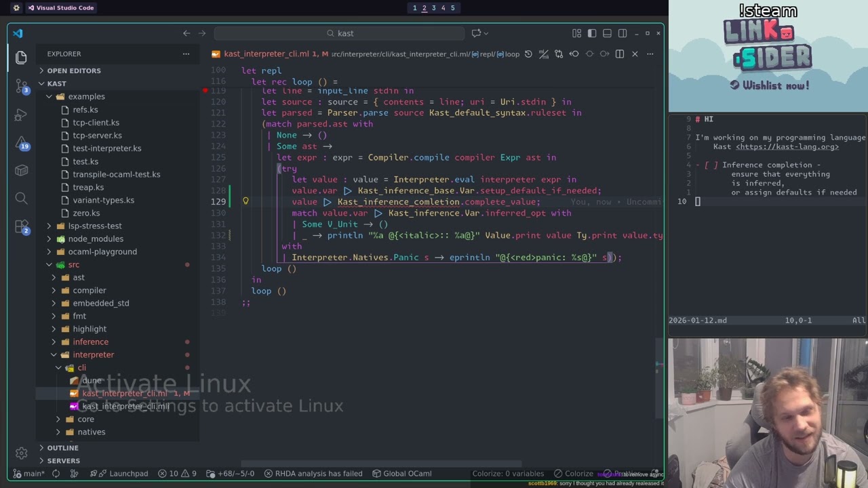Click the git graph icon in status bar
This screenshot has height=488, width=868.
coord(75,473)
